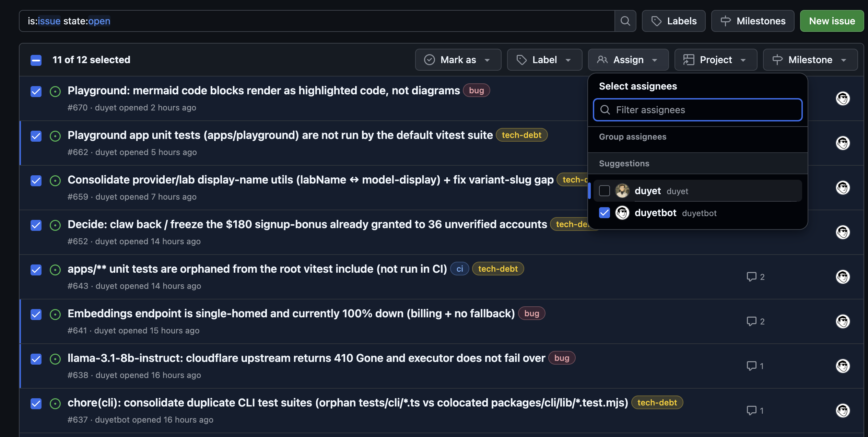Click tech-debt label on issue #643
Screen dimensions: 868x437
(x=498, y=269)
